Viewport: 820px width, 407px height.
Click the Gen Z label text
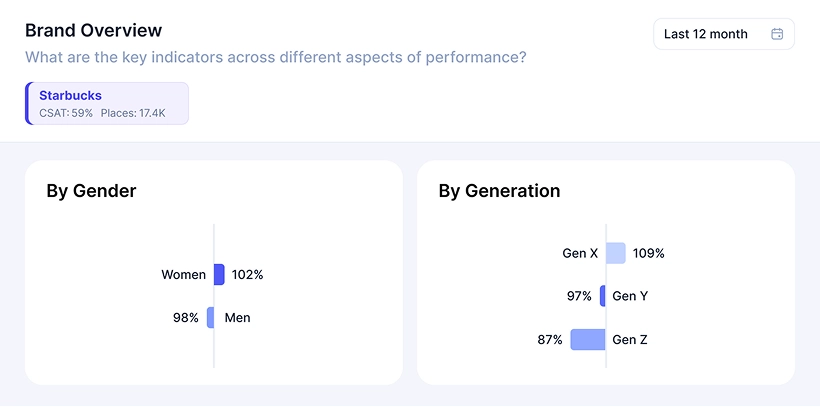[630, 340]
